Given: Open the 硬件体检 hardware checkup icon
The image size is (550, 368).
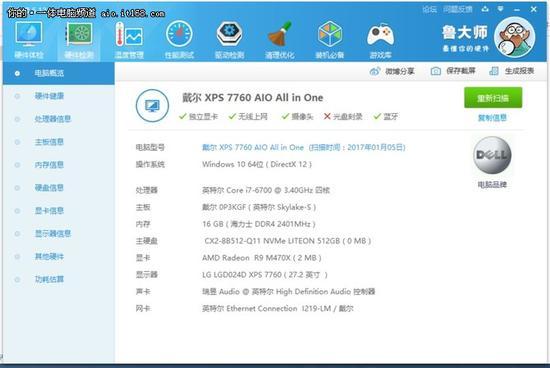Looking at the screenshot, I should [x=28, y=40].
